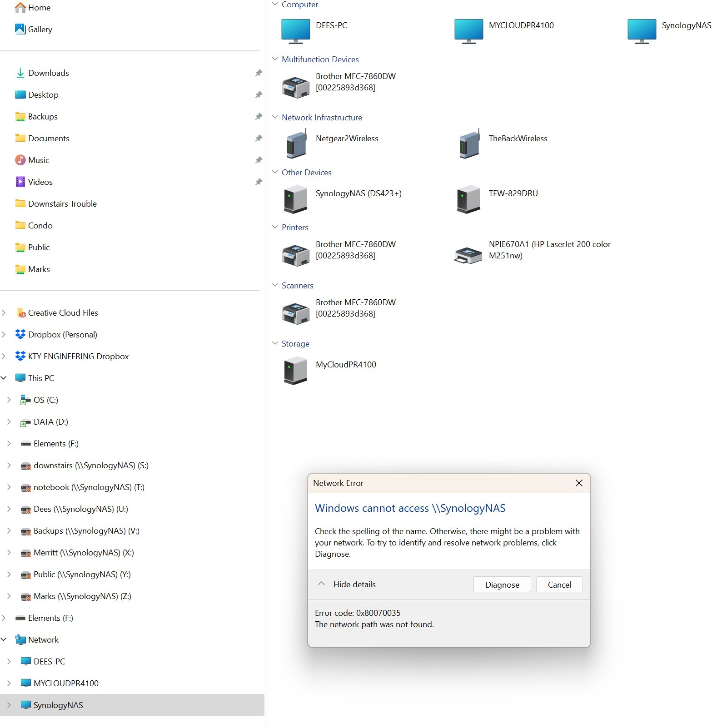Image resolution: width=727 pixels, height=728 pixels.
Task: Select Public (\\SynologyNAS) (Y:) mapped drive
Action: [76, 574]
